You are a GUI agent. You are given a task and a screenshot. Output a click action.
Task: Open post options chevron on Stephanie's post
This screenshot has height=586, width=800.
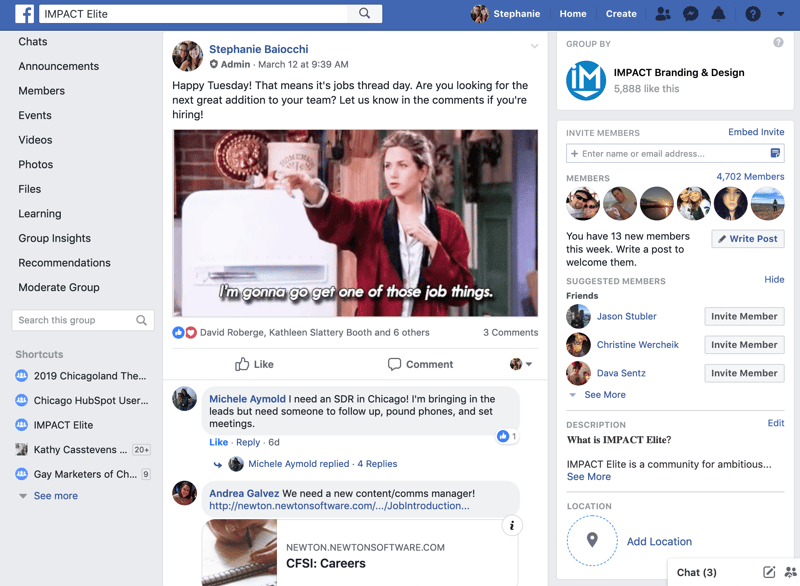534,46
